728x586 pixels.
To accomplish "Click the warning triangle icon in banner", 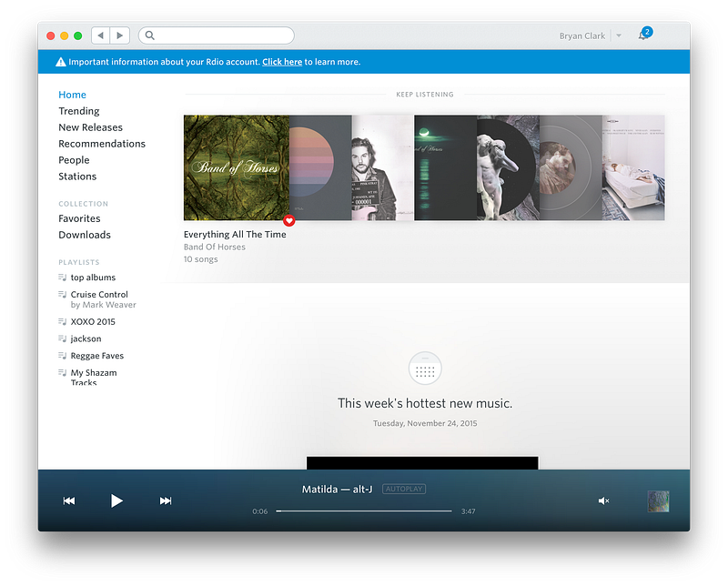I will point(61,62).
